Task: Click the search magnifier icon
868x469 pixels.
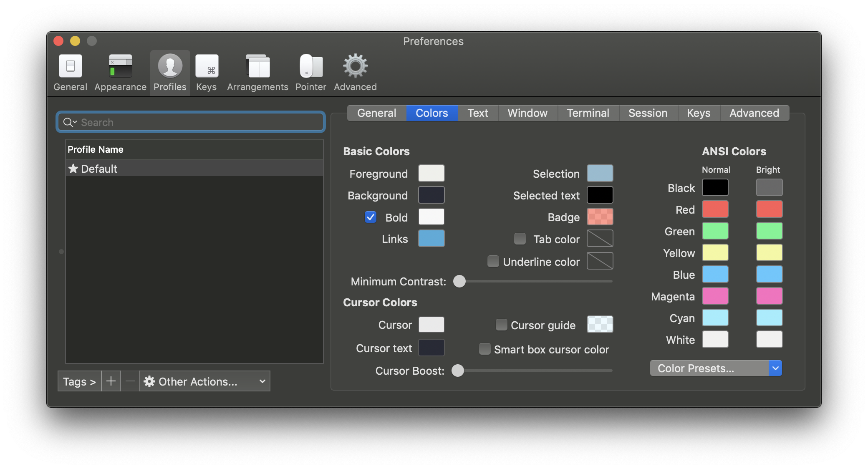Action: click(x=68, y=122)
